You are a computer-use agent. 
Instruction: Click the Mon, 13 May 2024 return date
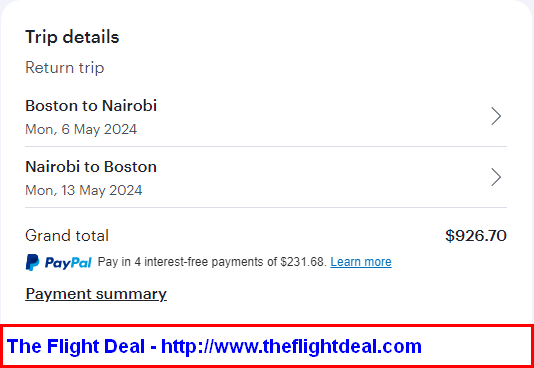coord(84,190)
